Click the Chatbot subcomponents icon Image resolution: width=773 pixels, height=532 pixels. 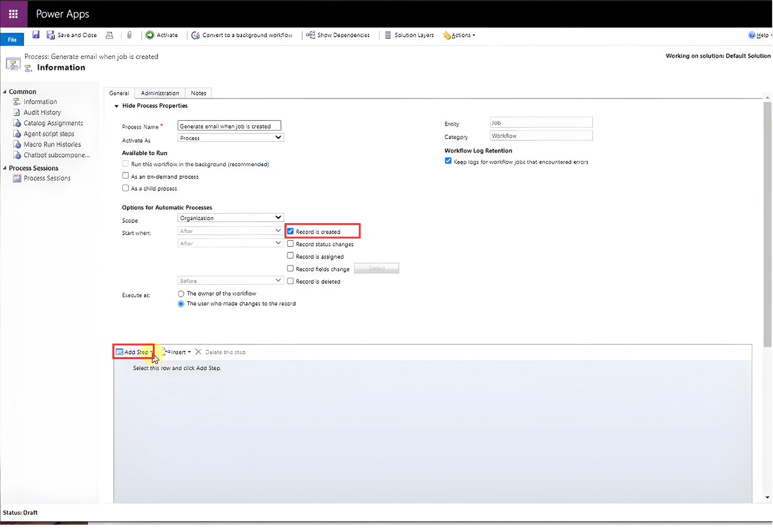[17, 155]
